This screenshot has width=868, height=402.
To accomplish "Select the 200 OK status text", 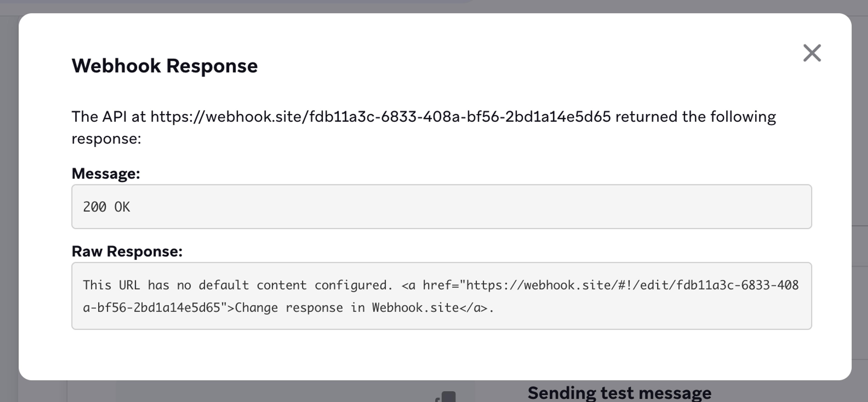I will (106, 207).
